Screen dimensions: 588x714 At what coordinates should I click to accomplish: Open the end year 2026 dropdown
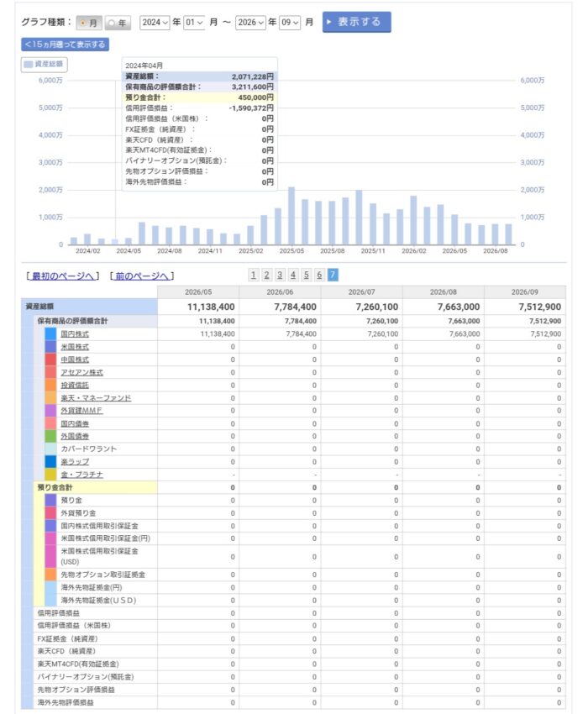pyautogui.click(x=250, y=23)
